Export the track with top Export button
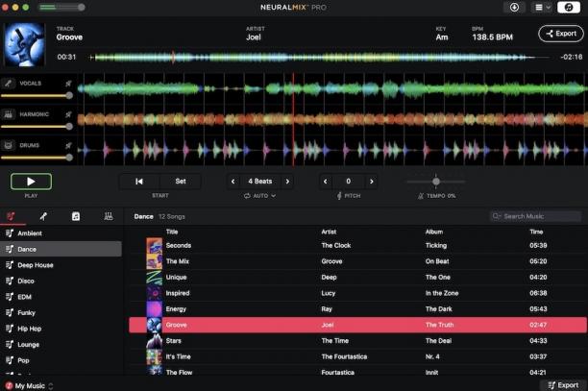 (x=561, y=34)
